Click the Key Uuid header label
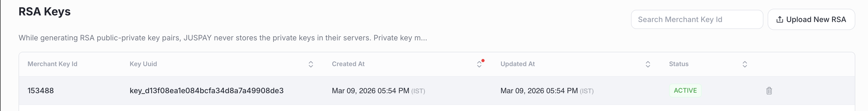Viewport: 868px width, 111px height. [x=143, y=64]
